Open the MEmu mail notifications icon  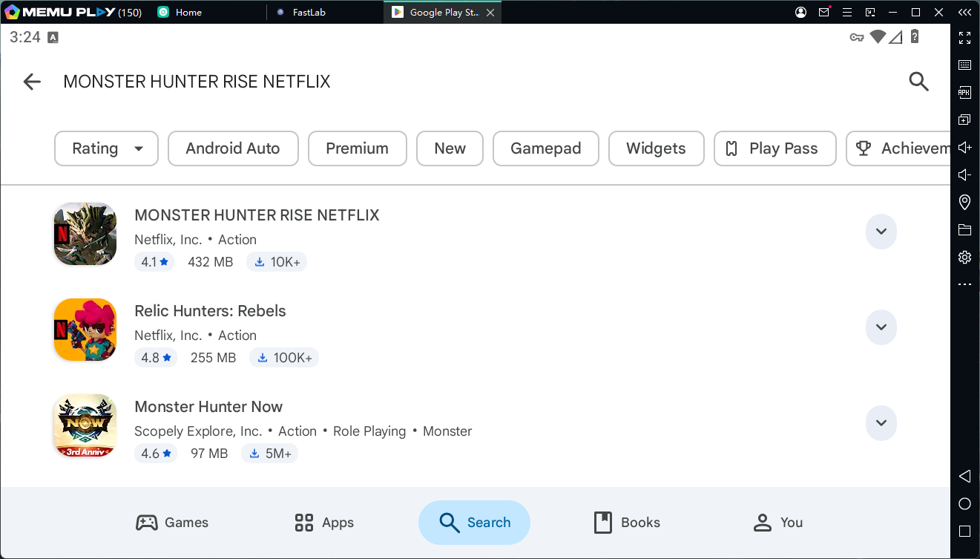pos(823,13)
